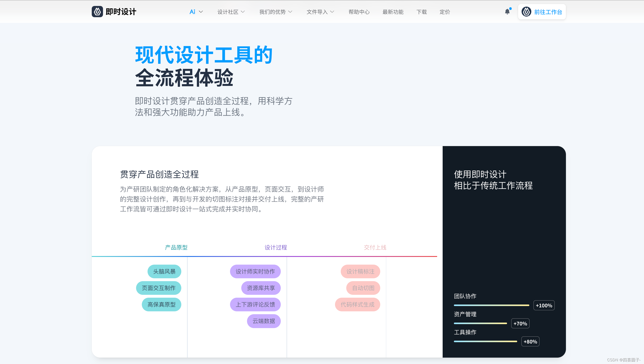
Task: Open the 帮助中心 menu item
Action: click(359, 12)
